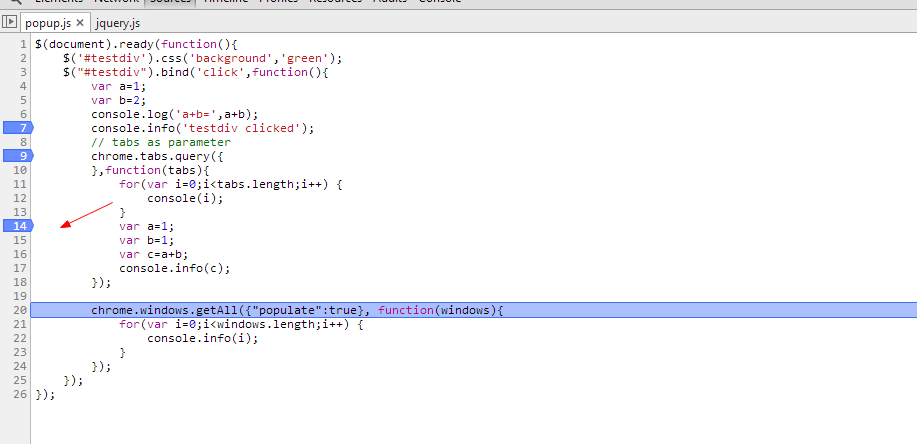Click the 'for(var i=0;i<windows.length;i++)' line
Screen dimensions: 917x444
tap(242, 325)
